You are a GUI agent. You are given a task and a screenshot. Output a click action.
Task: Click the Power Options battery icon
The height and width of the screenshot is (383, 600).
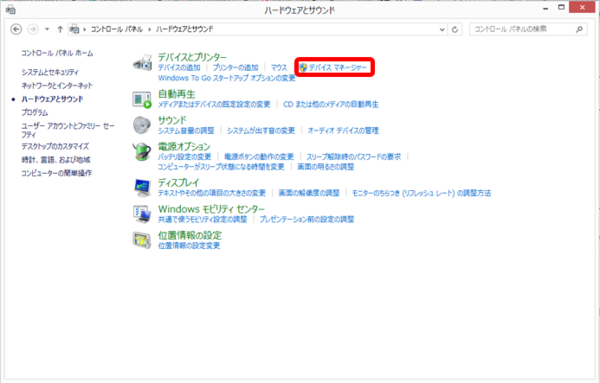click(x=142, y=152)
